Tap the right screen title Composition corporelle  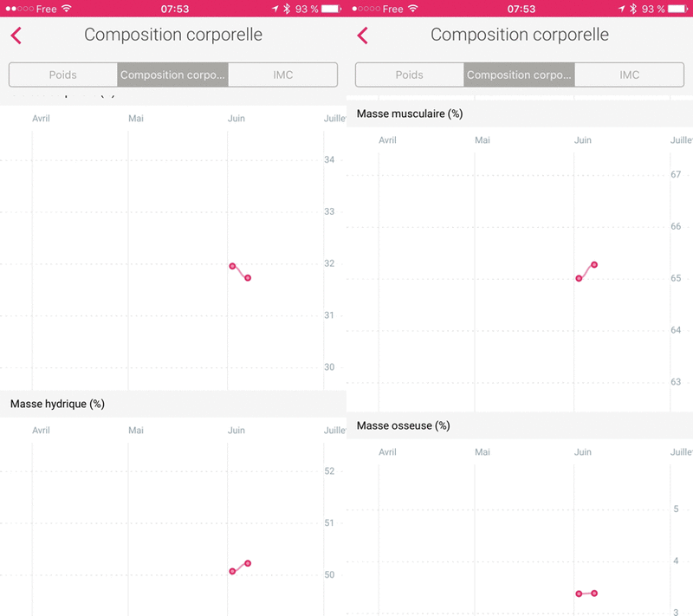pyautogui.click(x=520, y=35)
